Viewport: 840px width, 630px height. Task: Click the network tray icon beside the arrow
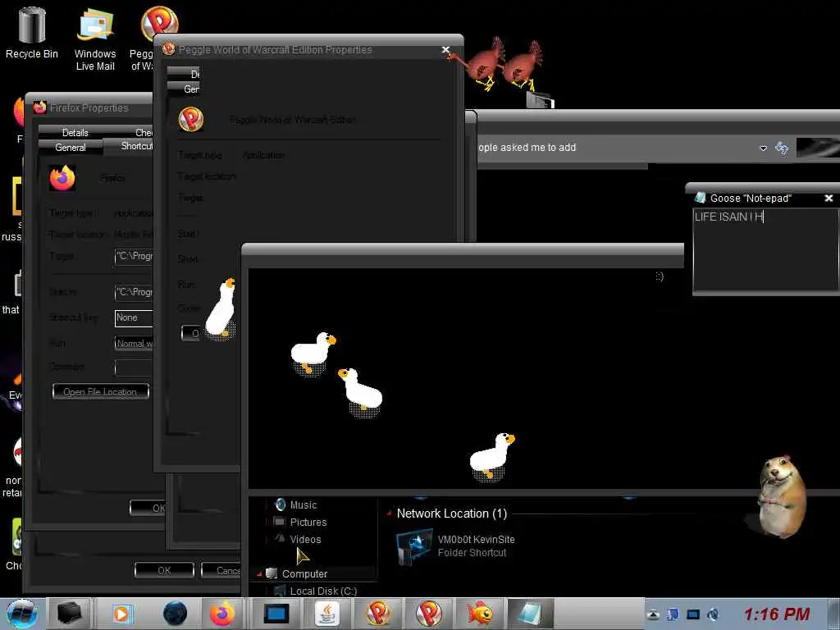(673, 614)
